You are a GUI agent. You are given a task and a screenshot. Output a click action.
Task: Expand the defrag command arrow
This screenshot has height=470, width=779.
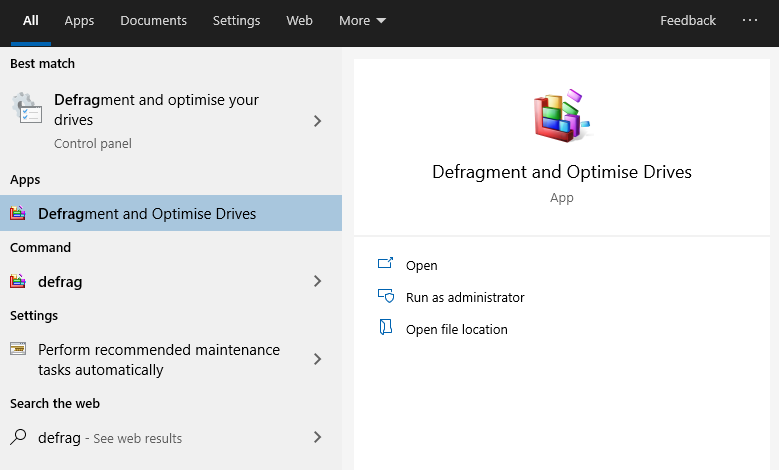[x=317, y=281]
